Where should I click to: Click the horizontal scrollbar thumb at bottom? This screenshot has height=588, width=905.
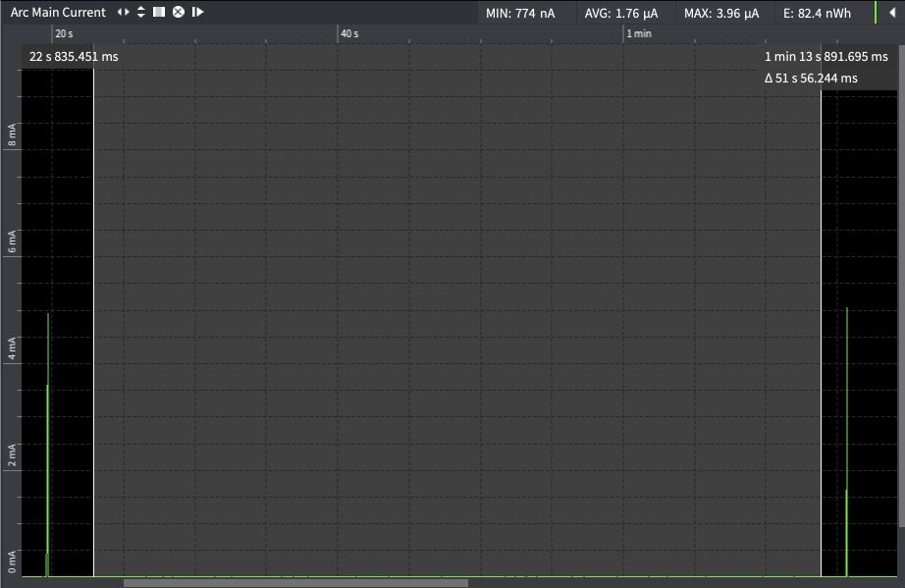point(295,583)
